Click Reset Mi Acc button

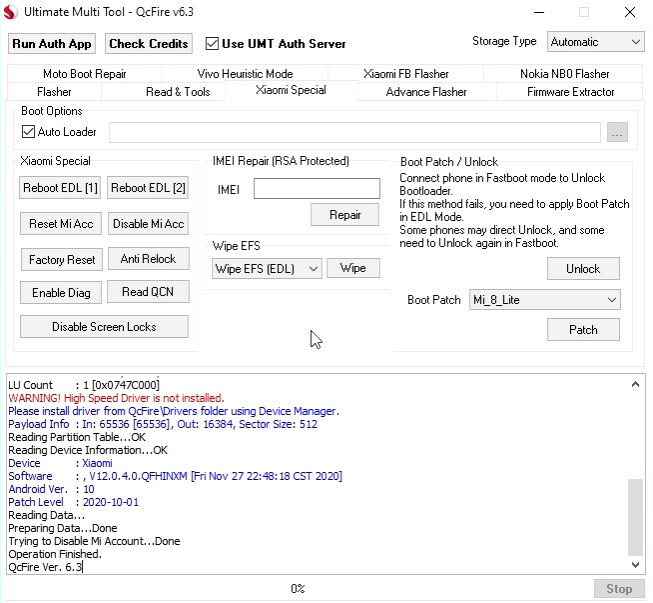61,224
